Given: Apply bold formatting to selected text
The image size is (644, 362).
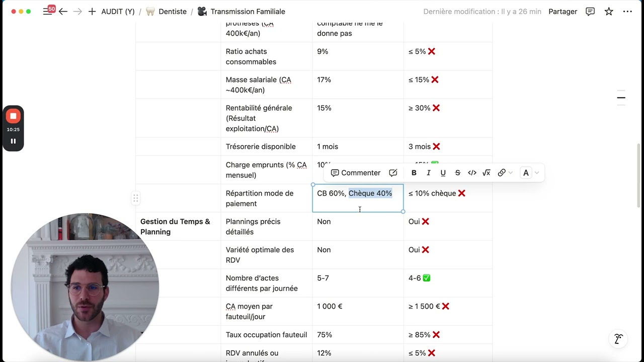Looking at the screenshot, I should pos(414,173).
